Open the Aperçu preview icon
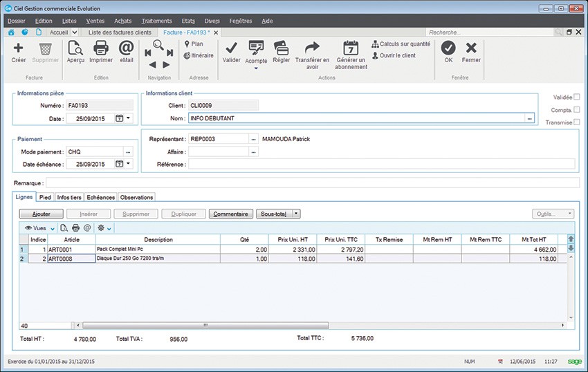 (x=75, y=48)
